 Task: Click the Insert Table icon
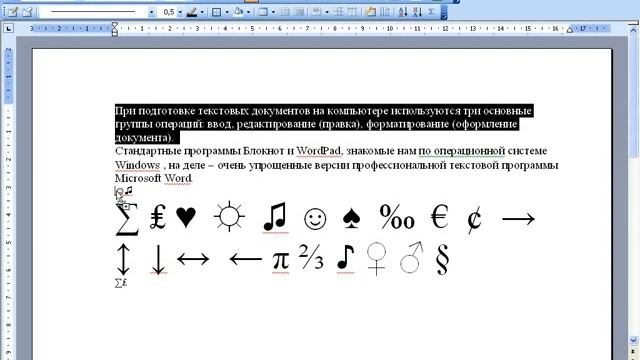(263, 12)
